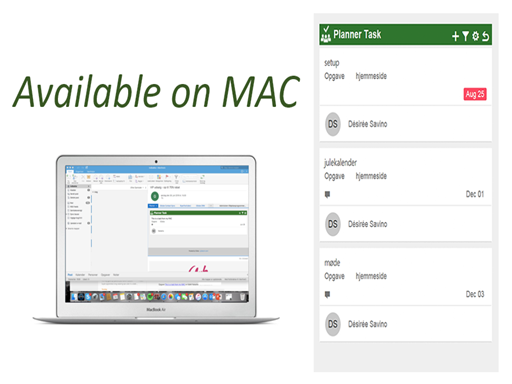Click DS avatar under julekalender task
The image size is (512, 384).
[333, 224]
